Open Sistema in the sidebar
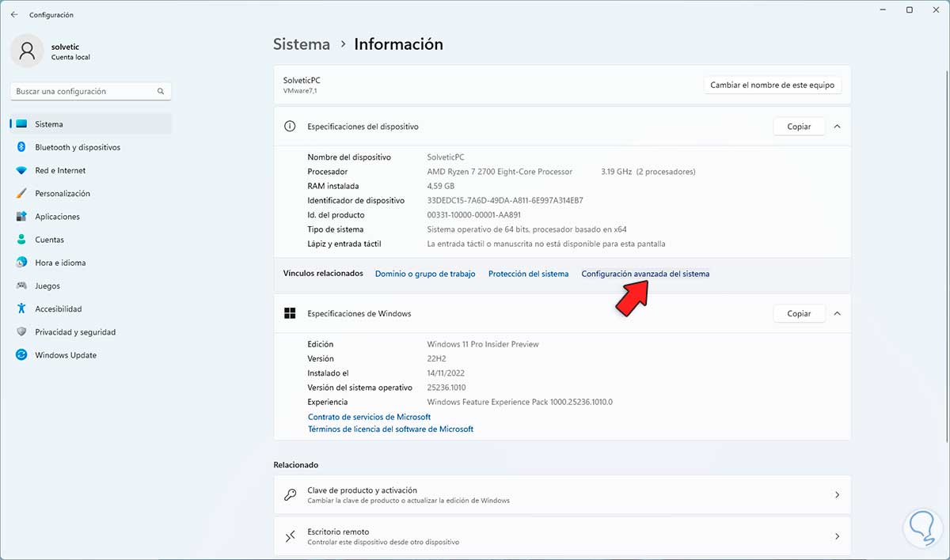 tap(91, 124)
